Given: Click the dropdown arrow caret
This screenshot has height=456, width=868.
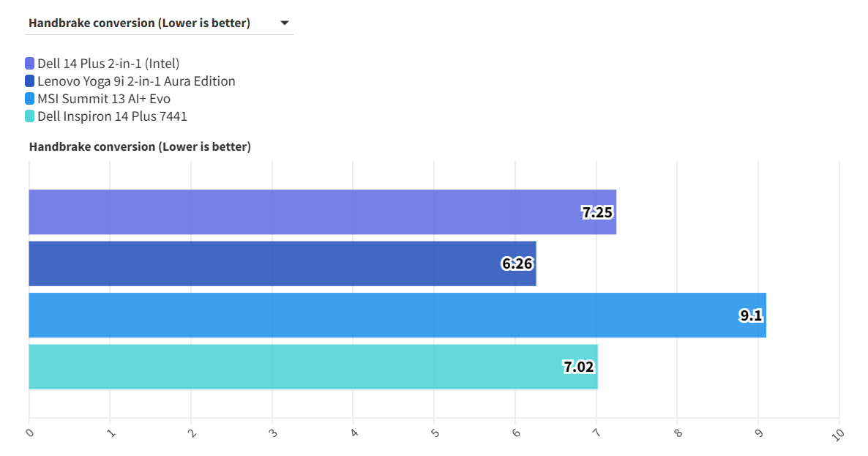Looking at the screenshot, I should coord(285,23).
